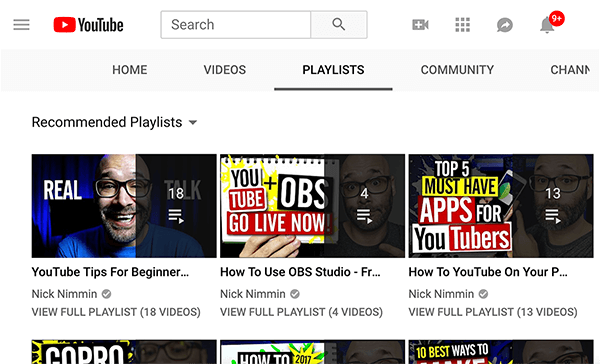Image resolution: width=600 pixels, height=364 pixels.
Task: Open the messages share icon
Action: 505,25
